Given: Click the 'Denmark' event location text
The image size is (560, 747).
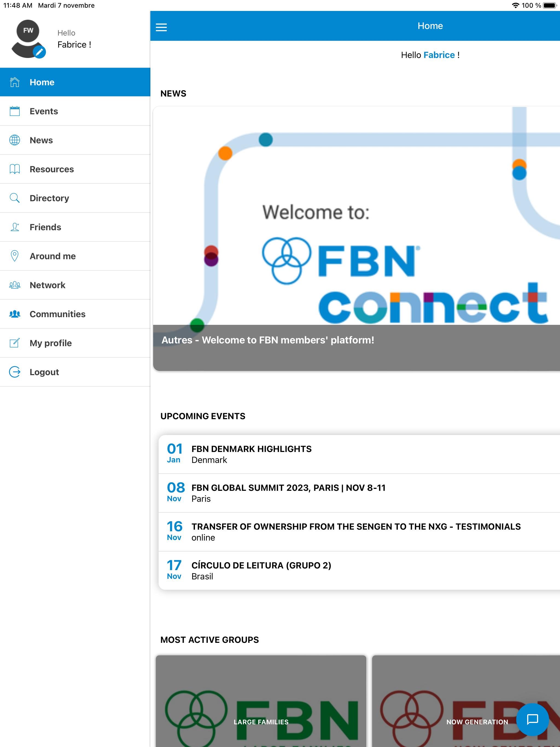Looking at the screenshot, I should (x=209, y=460).
